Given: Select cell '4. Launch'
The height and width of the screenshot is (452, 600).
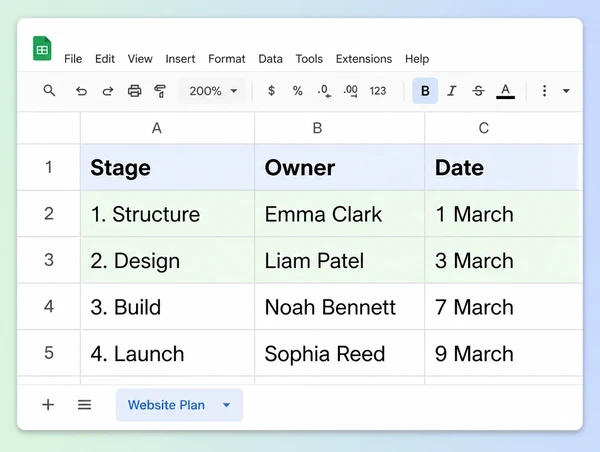Looking at the screenshot, I should [168, 353].
